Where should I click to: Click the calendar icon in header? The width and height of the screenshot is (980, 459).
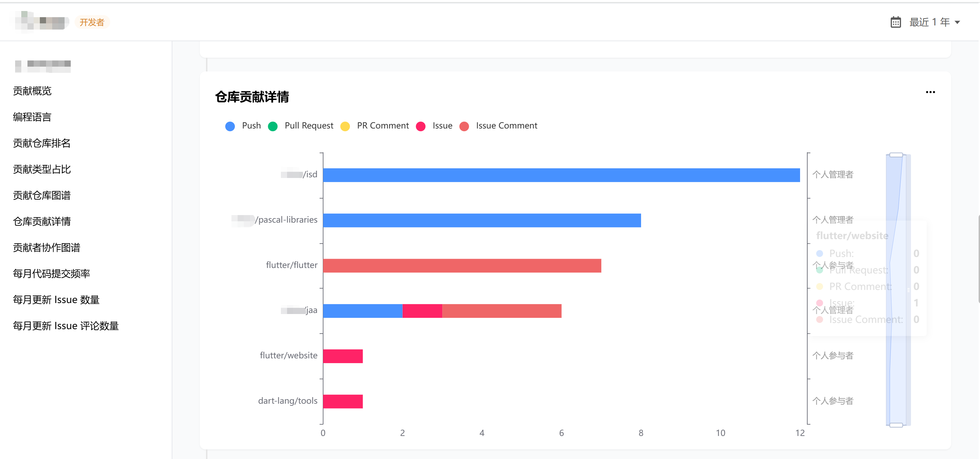pos(896,22)
